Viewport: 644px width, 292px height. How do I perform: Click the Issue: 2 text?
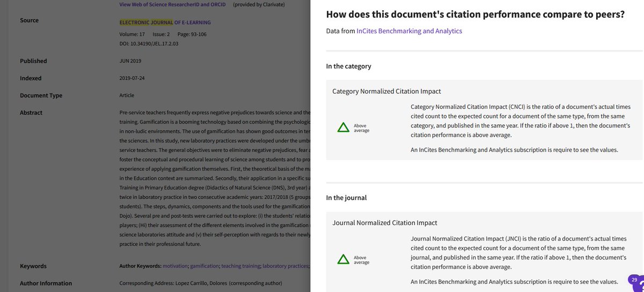161,34
